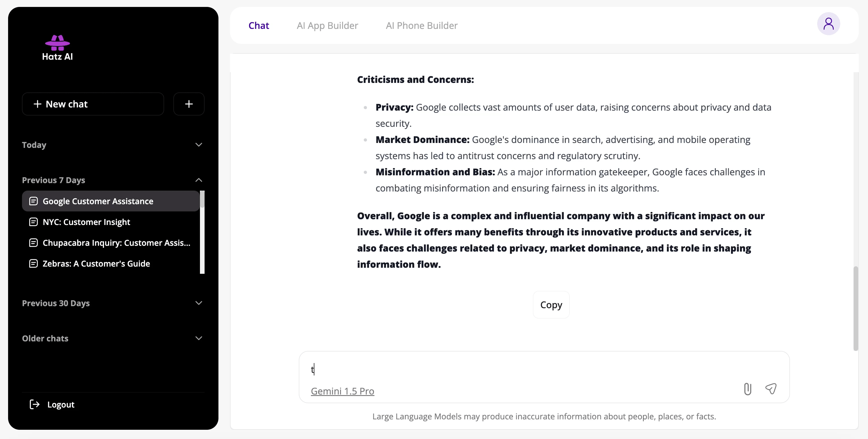Attach a file with the paperclip icon
This screenshot has width=868, height=439.
[x=748, y=389]
